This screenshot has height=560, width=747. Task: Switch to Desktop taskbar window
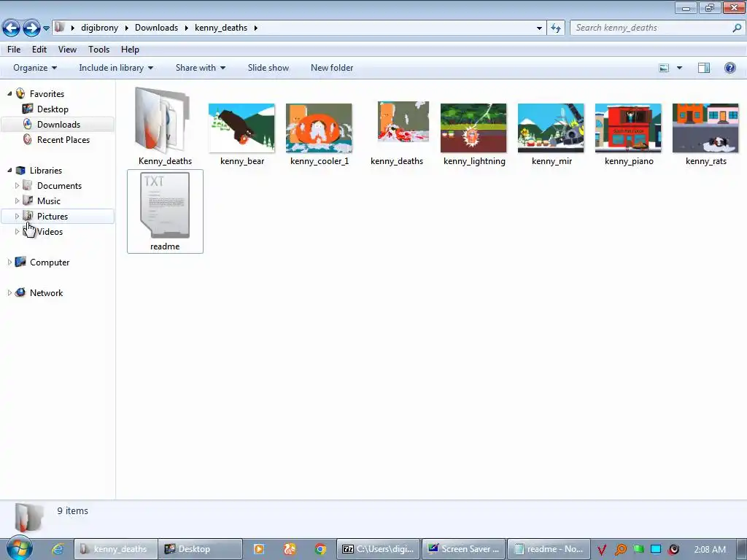(200, 549)
